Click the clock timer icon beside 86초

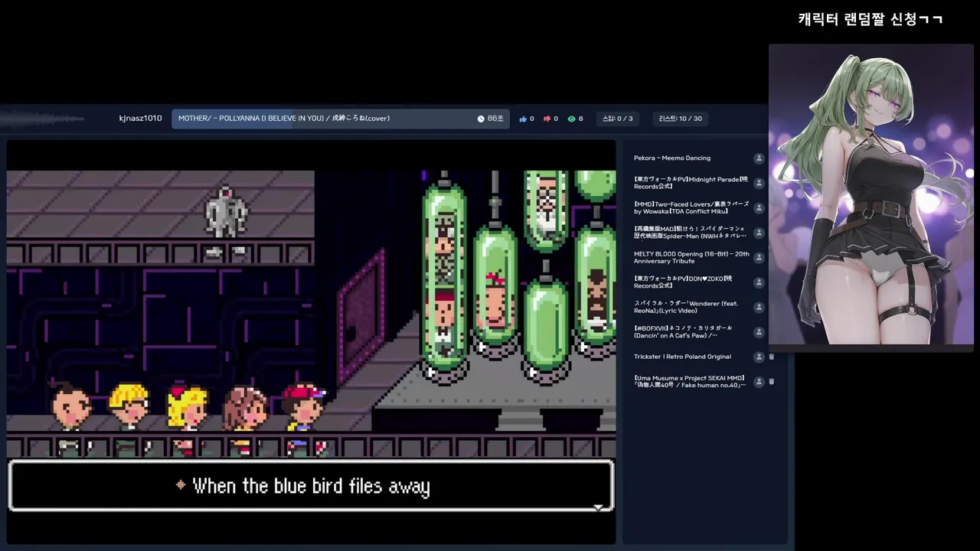pyautogui.click(x=481, y=119)
